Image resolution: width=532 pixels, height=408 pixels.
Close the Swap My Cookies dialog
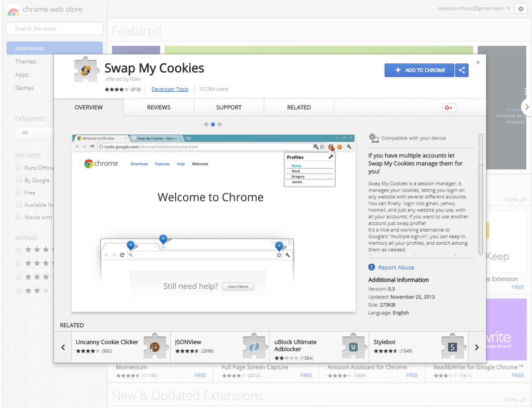coord(477,63)
